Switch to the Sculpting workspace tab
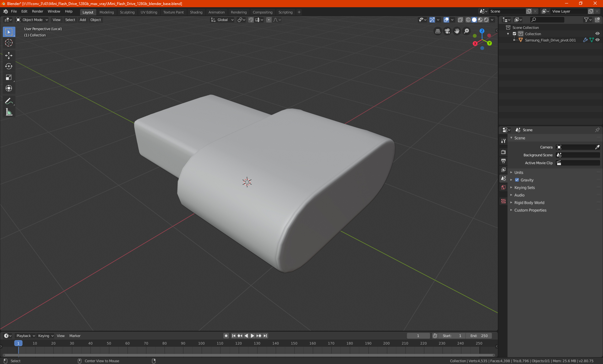 click(127, 12)
